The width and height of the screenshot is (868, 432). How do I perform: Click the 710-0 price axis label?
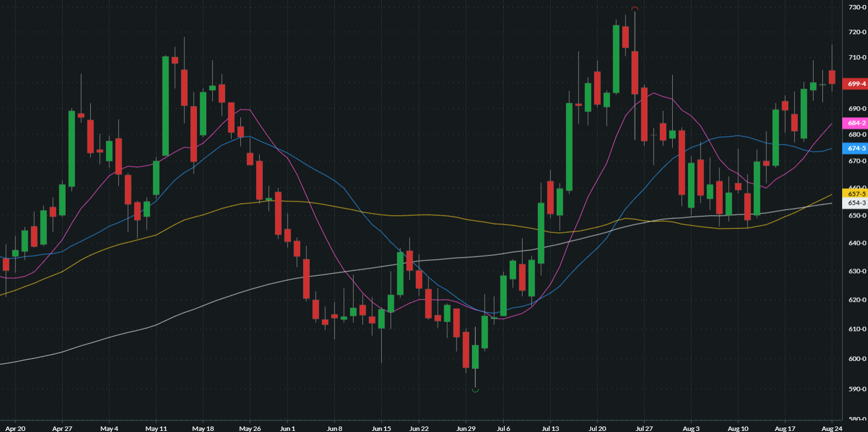point(857,57)
